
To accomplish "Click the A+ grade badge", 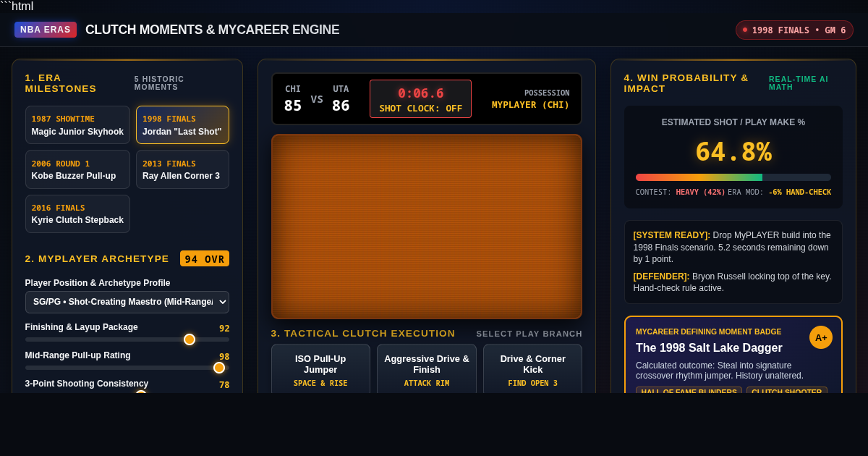I will (821, 337).
